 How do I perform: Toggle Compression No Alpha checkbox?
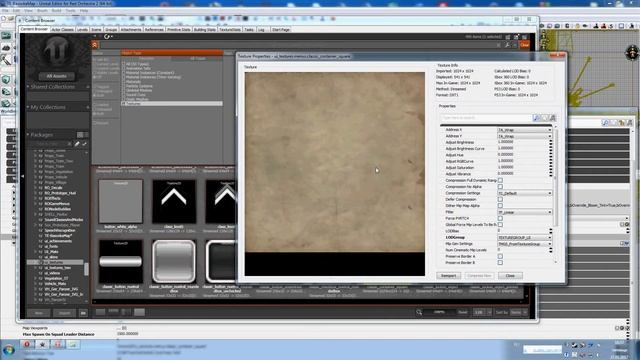click(500, 187)
